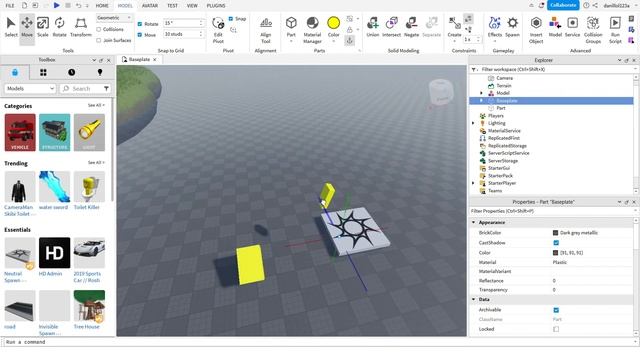Switch to the VIEW ribbon tab

pos(192,6)
